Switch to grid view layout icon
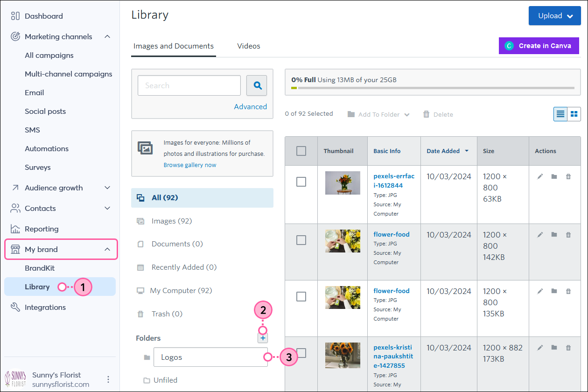Screen dimensions: 588x392 click(574, 114)
